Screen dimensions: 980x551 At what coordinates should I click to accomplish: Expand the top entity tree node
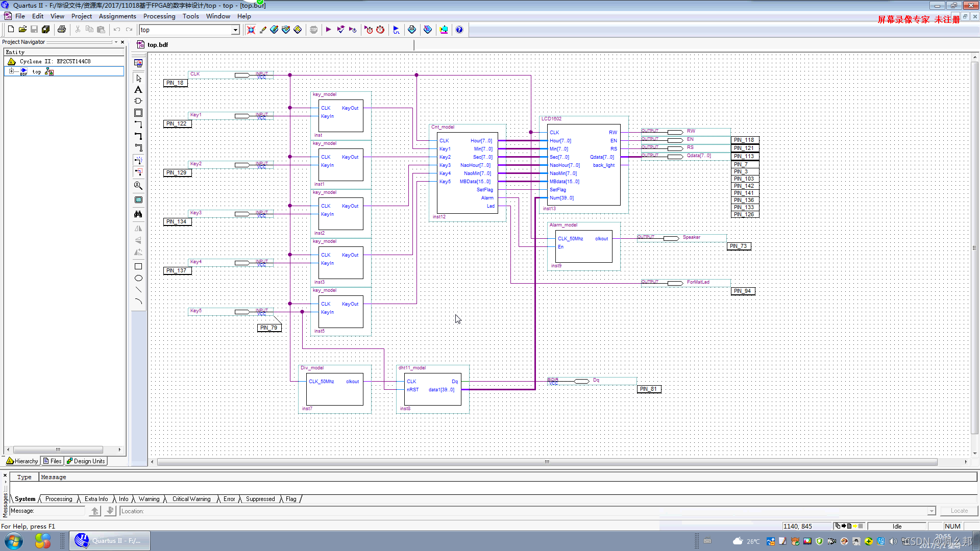(x=11, y=71)
